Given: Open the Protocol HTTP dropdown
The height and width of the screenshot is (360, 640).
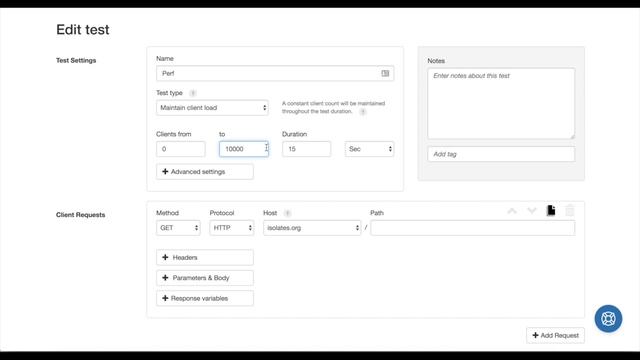Looking at the screenshot, I should pos(231,228).
